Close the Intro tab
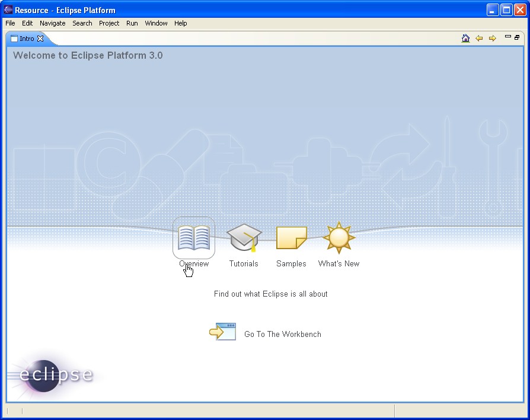This screenshot has height=420, width=530. [40, 39]
